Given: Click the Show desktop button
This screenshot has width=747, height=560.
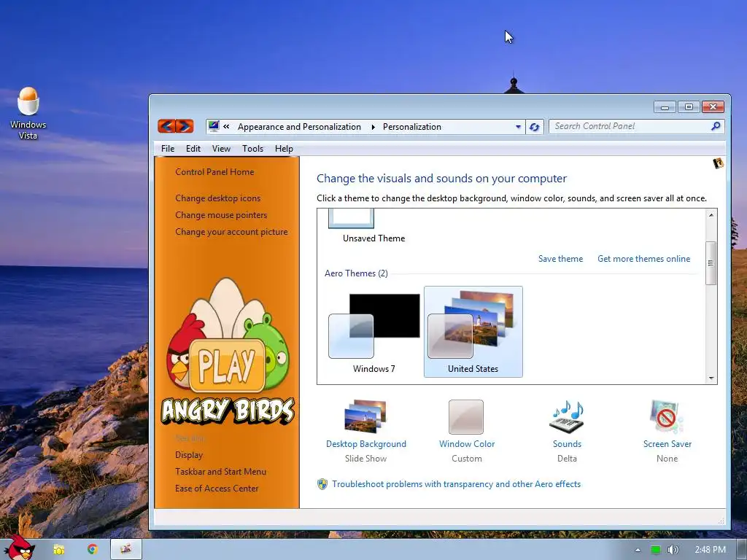Looking at the screenshot, I should pos(742,550).
